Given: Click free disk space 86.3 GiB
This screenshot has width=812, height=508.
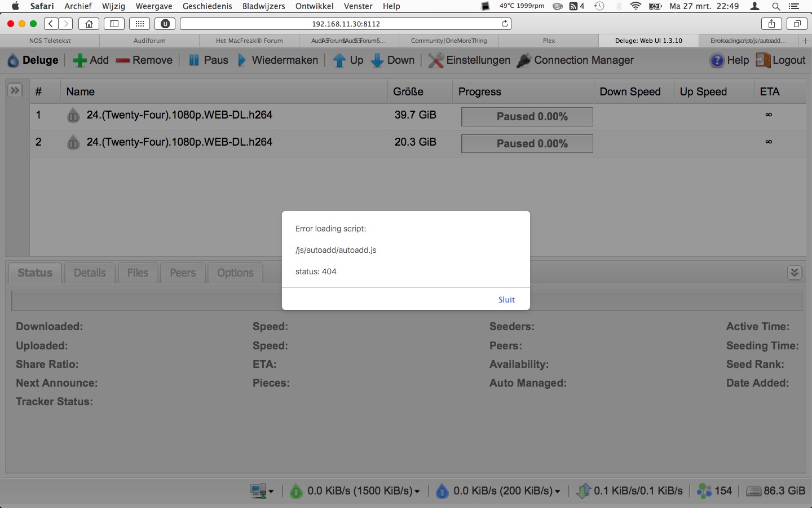Looking at the screenshot, I should tap(776, 491).
